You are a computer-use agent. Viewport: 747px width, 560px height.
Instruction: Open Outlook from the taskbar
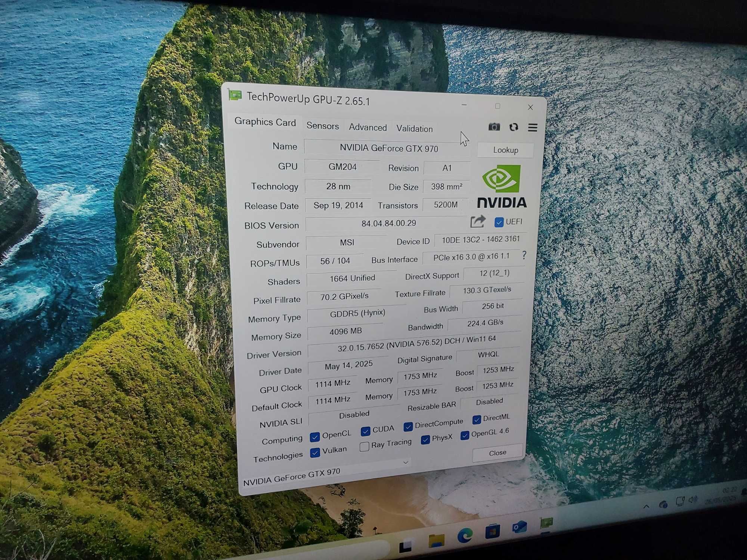pyautogui.click(x=519, y=527)
